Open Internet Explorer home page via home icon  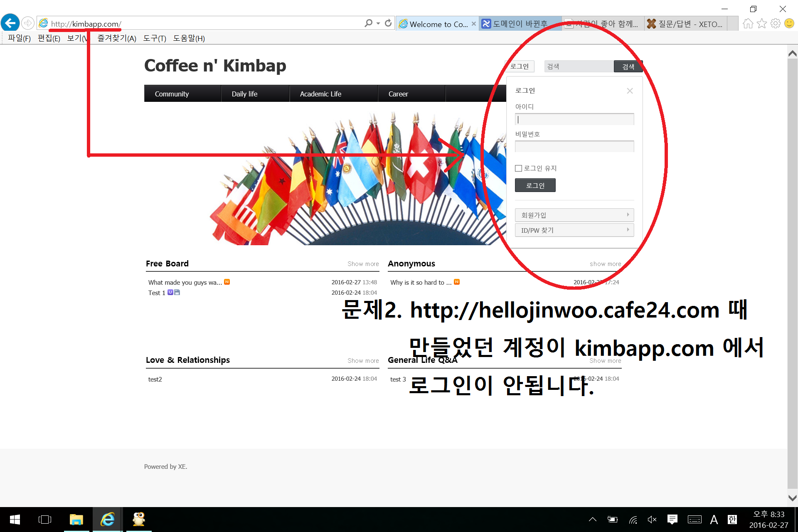point(747,24)
